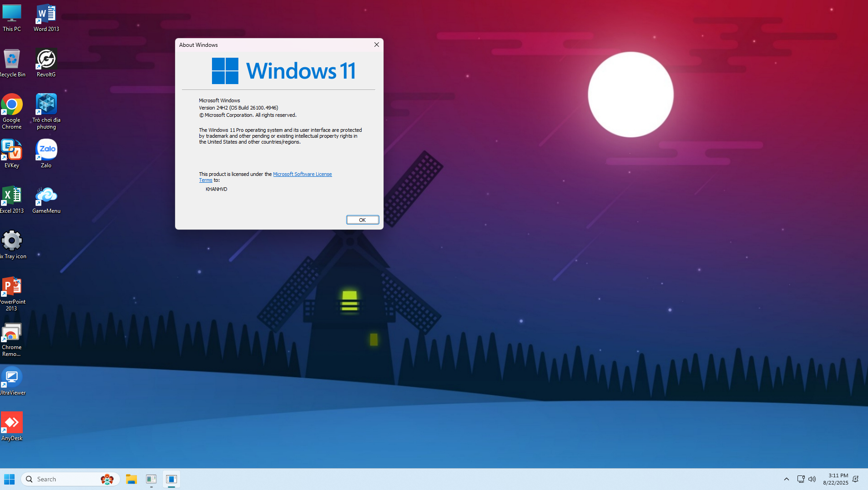Open the notification bell in the tray
The width and height of the screenshot is (868, 490).
(856, 479)
